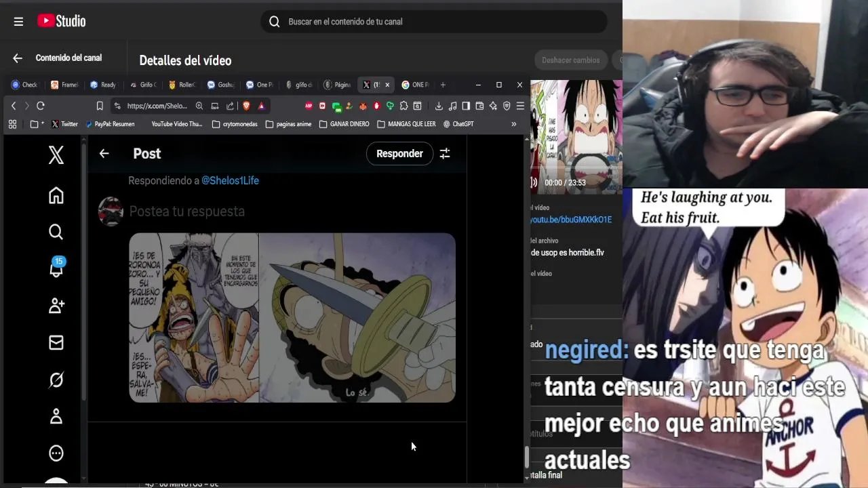This screenshot has height=488, width=868.
Task: Open browser downloads icon
Action: (x=439, y=106)
